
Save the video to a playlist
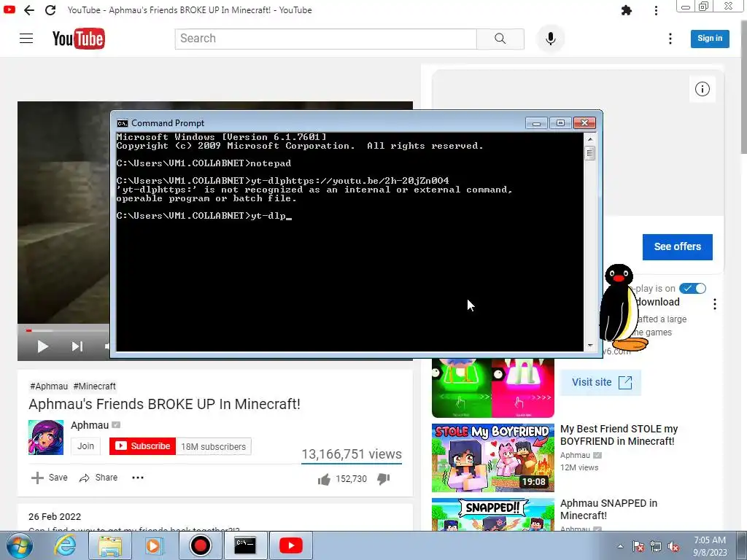pyautogui.click(x=49, y=478)
